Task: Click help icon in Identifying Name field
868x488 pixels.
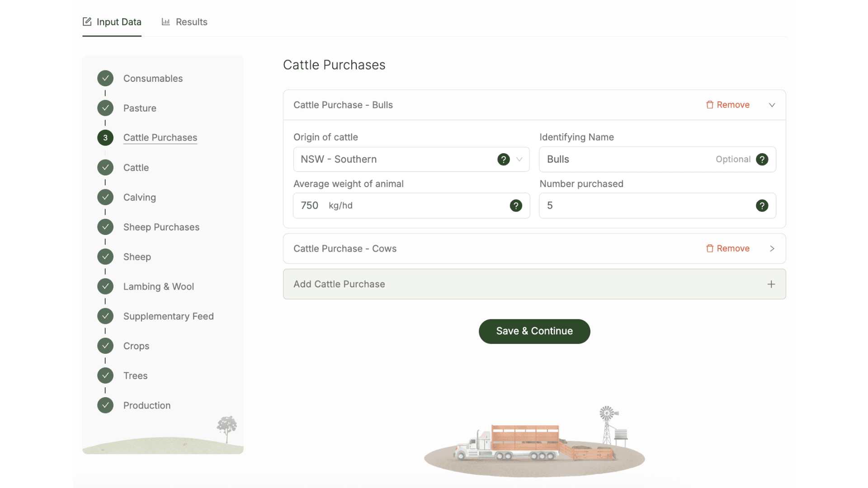Action: point(762,159)
